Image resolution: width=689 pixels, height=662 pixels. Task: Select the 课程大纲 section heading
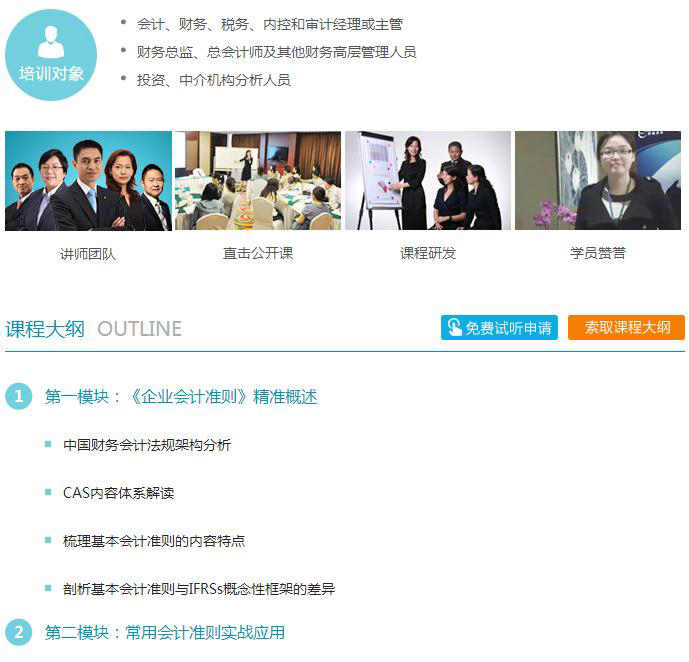(x=45, y=329)
